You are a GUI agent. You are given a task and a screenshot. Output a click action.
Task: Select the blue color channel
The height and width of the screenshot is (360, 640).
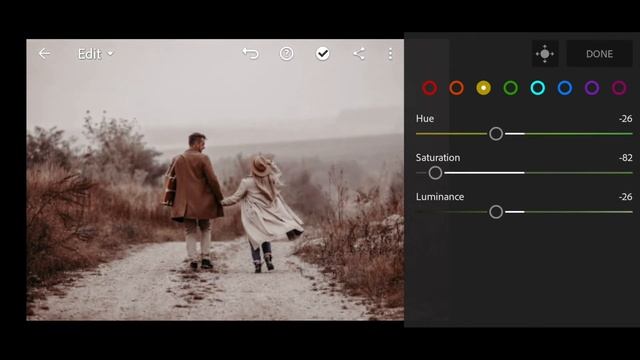565,88
